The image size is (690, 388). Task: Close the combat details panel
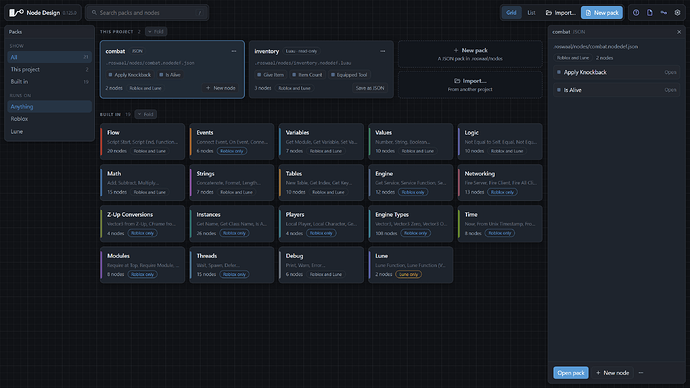coord(679,32)
